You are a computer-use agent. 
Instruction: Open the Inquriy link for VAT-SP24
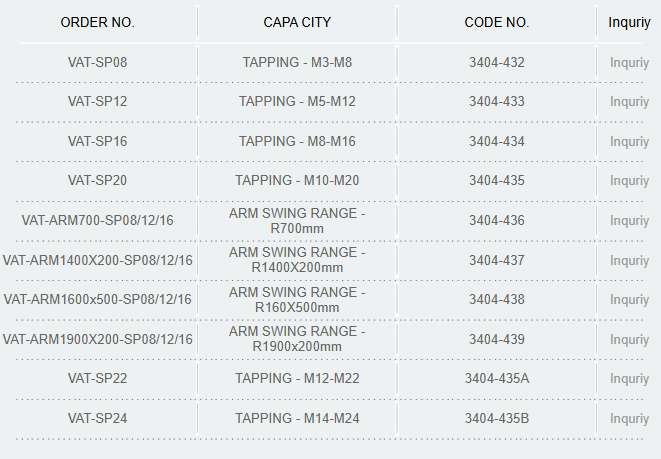[x=629, y=419]
